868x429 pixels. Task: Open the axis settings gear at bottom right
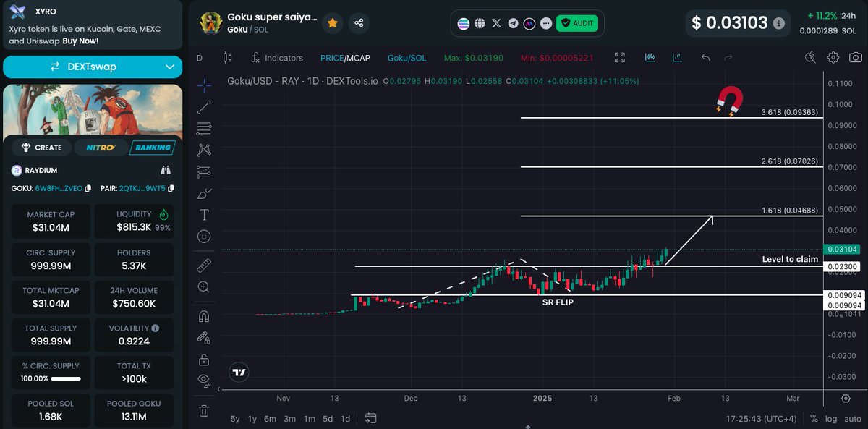[846, 399]
